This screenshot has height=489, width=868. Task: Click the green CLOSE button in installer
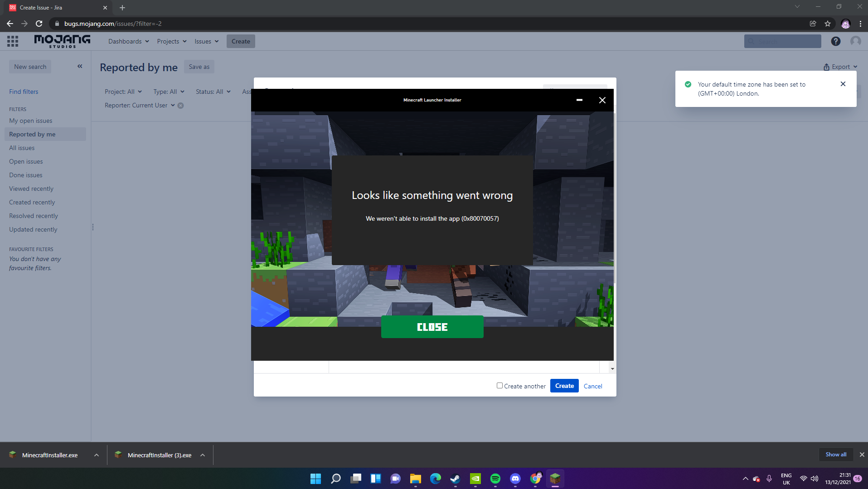click(x=432, y=327)
